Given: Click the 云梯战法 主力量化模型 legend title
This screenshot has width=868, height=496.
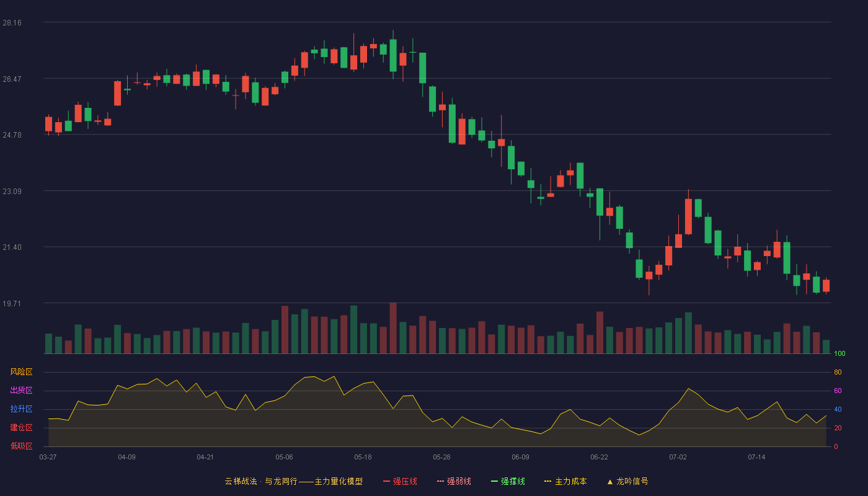Looking at the screenshot, I should coord(293,481).
